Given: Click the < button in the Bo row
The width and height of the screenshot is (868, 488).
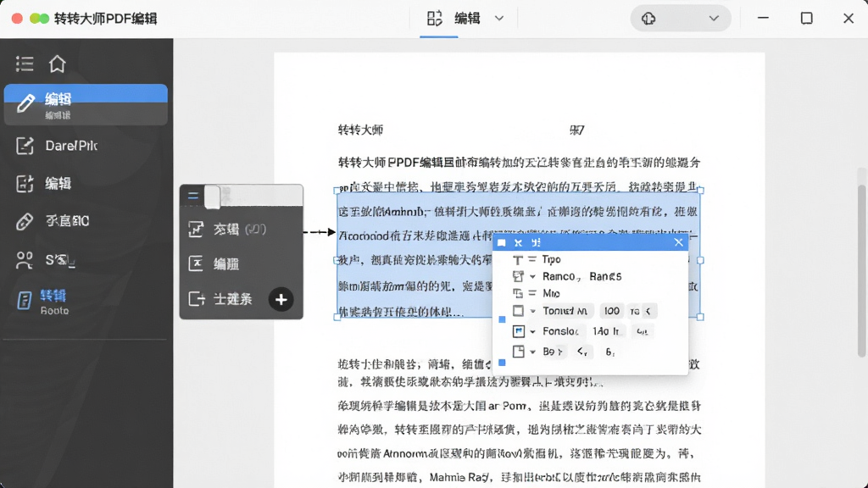Looking at the screenshot, I should [x=582, y=352].
